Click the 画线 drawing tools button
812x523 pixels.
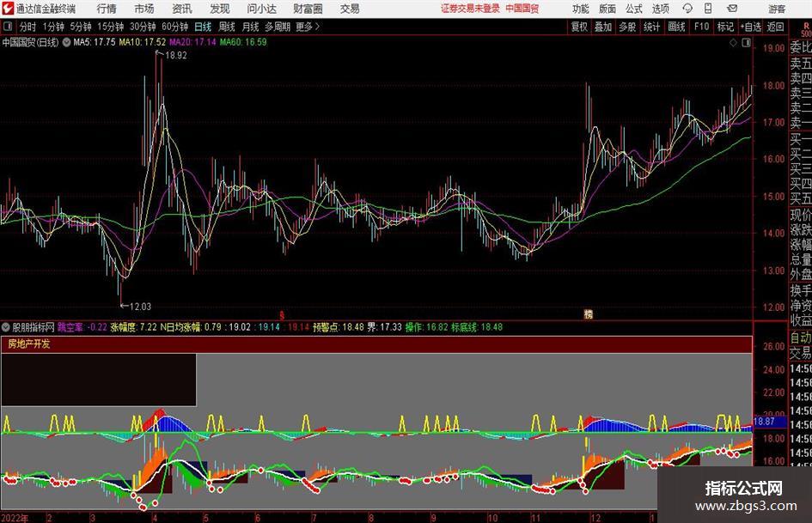[676, 27]
